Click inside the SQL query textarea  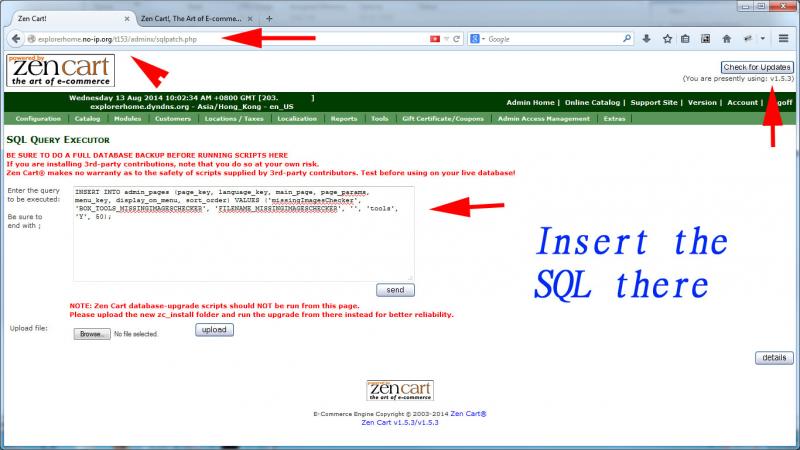[x=243, y=234]
